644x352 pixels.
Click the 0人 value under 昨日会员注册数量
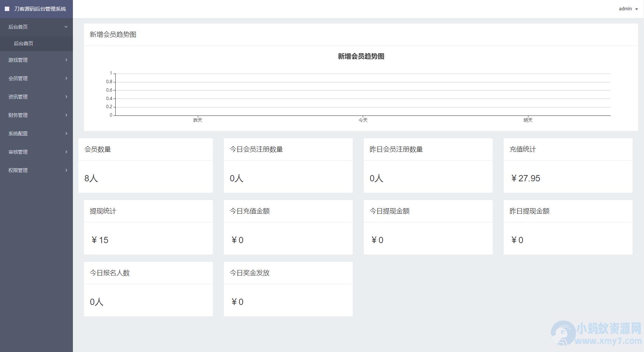pos(376,178)
